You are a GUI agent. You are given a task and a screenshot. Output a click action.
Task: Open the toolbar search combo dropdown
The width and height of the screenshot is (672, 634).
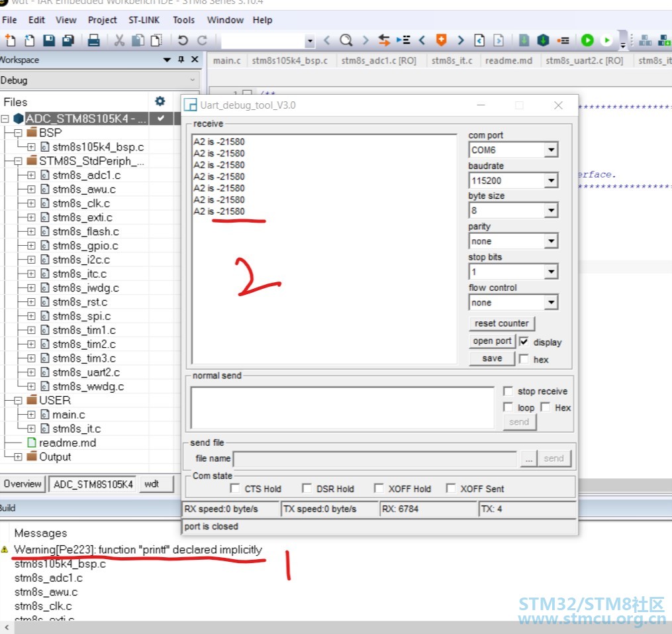(310, 41)
